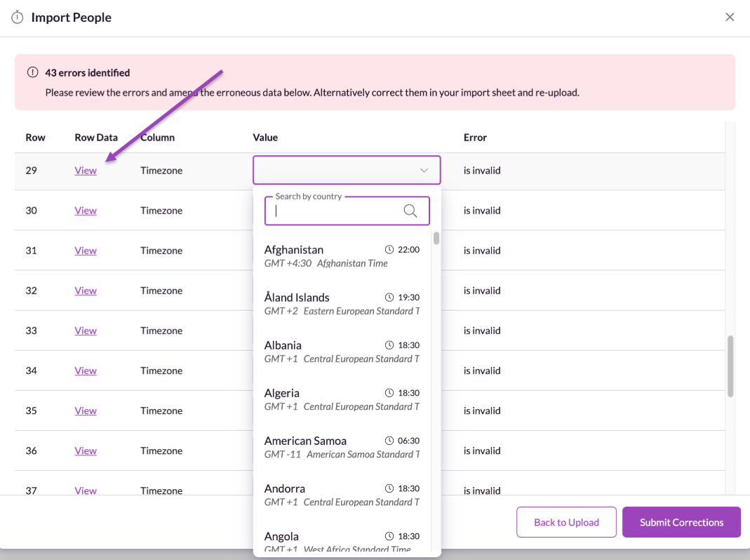View row data for row 35
The height and width of the screenshot is (560, 750).
tap(86, 411)
